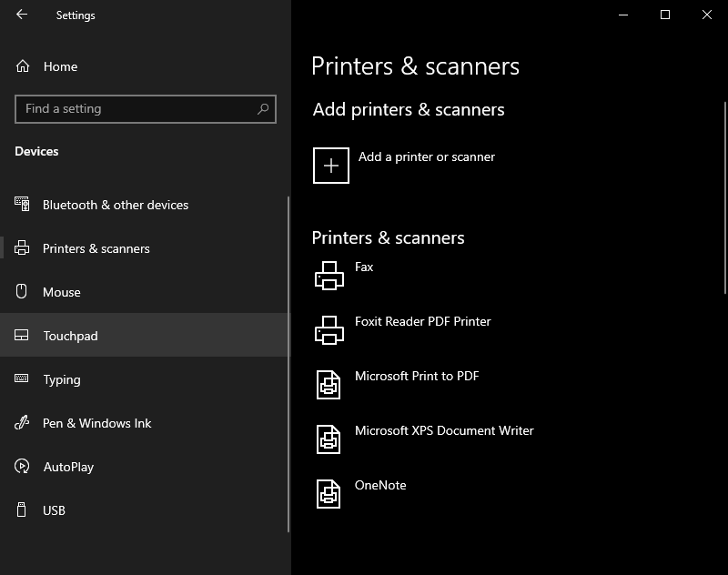Click the search magnifier icon
The image size is (728, 575).
tap(263, 108)
